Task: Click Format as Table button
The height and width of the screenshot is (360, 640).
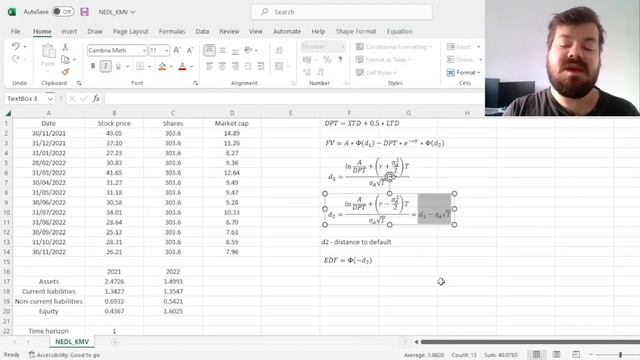Action: (384, 60)
